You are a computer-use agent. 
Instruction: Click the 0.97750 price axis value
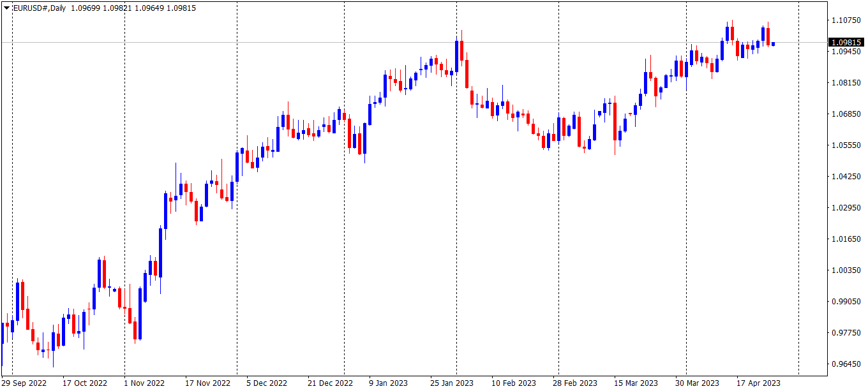[846, 334]
